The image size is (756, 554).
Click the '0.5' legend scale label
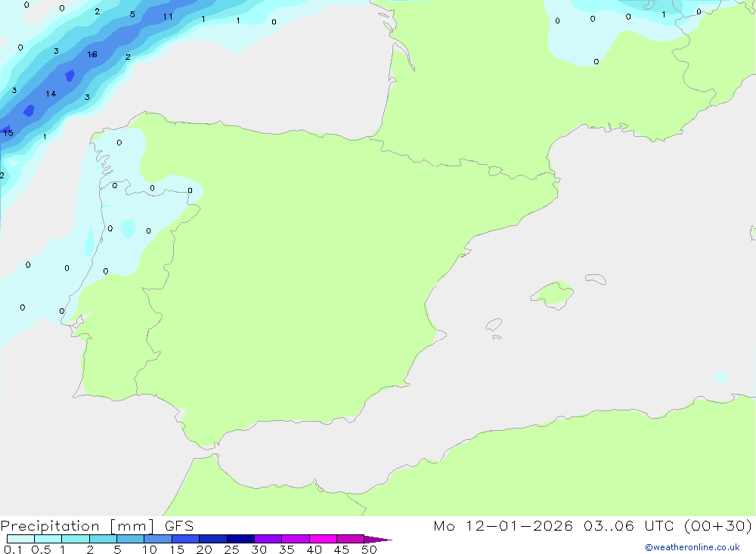click(41, 549)
